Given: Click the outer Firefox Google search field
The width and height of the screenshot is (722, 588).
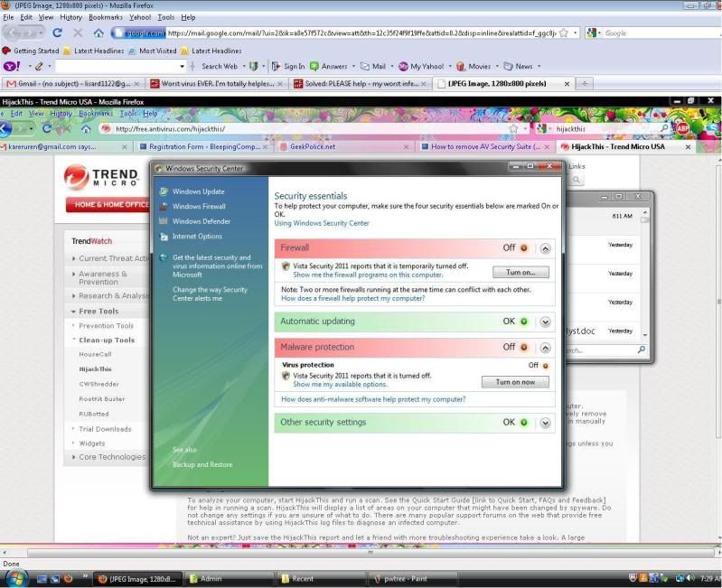Looking at the screenshot, I should coord(661,33).
